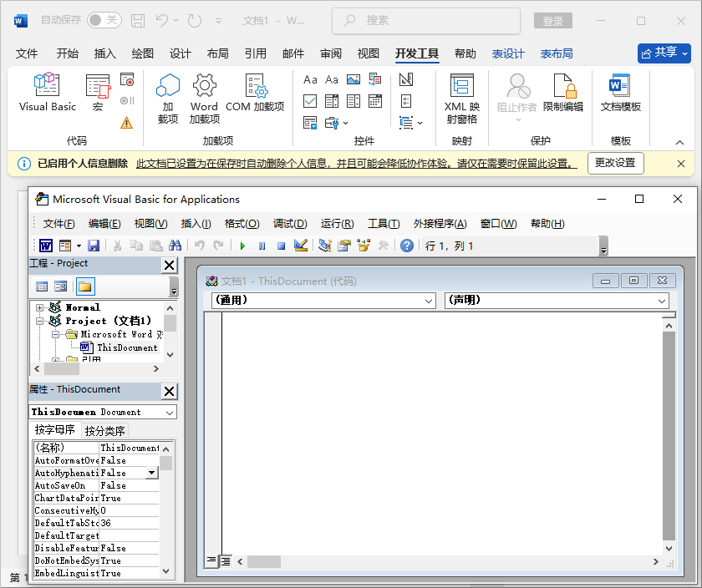Open the 调试 menu in VBA editor
The image size is (702, 588).
(x=289, y=223)
